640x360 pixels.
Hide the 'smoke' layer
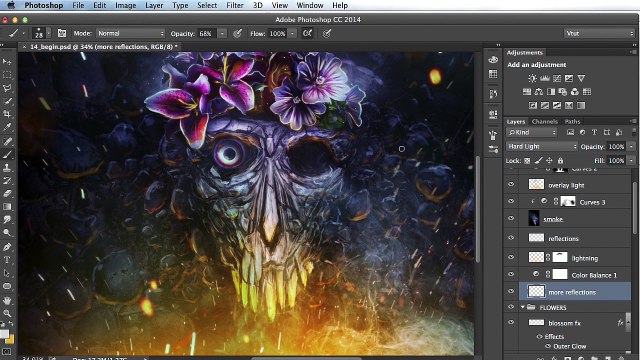click(x=511, y=218)
